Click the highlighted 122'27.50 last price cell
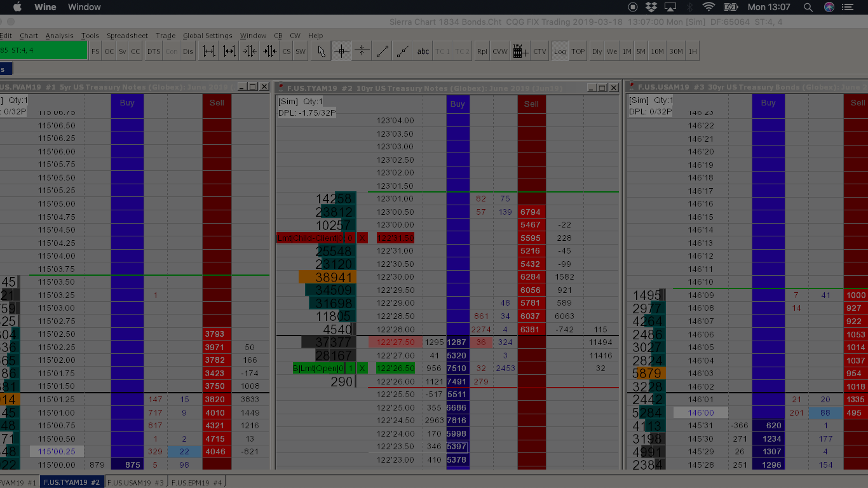This screenshot has height=488, width=868. (395, 342)
